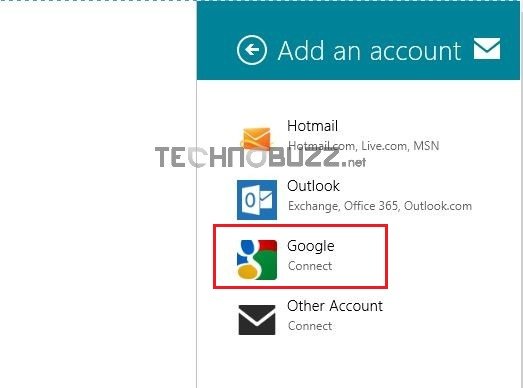Click the orange Hotmail envelope icon
523x388 pixels.
click(256, 138)
